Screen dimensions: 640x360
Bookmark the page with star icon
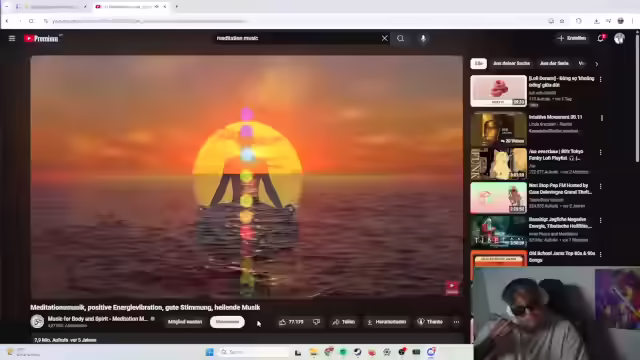[562, 21]
